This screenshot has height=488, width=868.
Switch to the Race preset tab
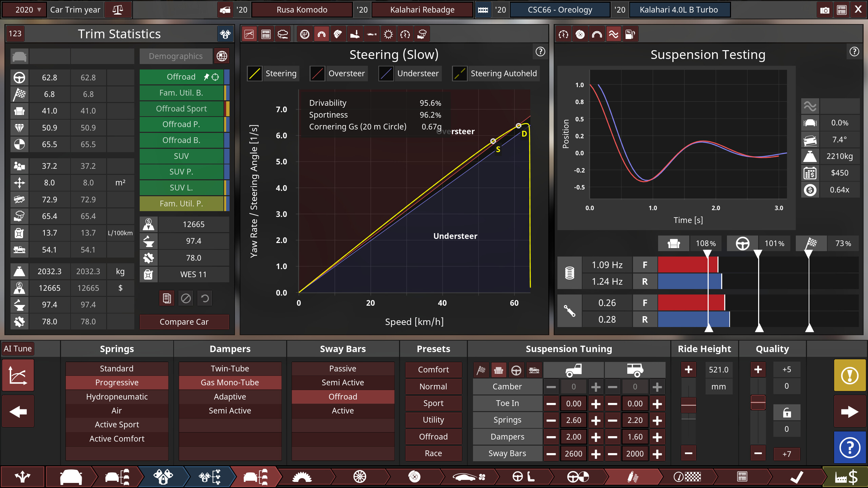coord(433,453)
